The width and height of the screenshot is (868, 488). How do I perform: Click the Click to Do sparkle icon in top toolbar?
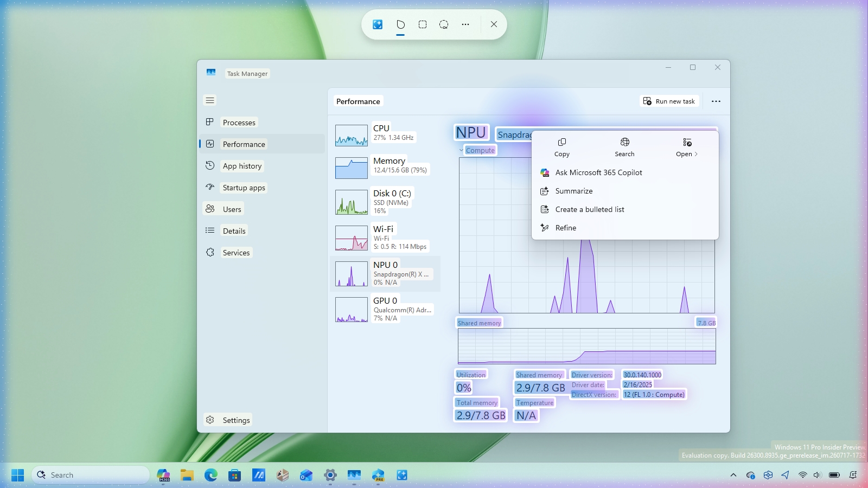pyautogui.click(x=378, y=24)
